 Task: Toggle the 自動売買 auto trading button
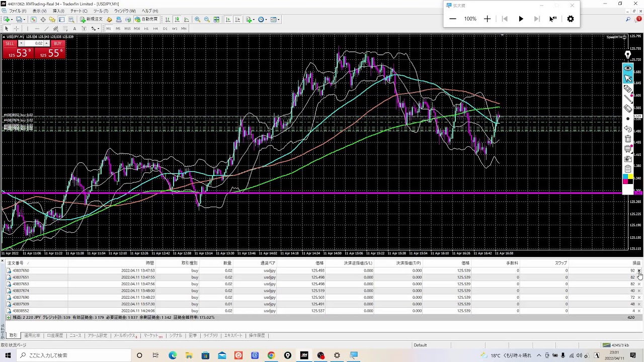(146, 20)
